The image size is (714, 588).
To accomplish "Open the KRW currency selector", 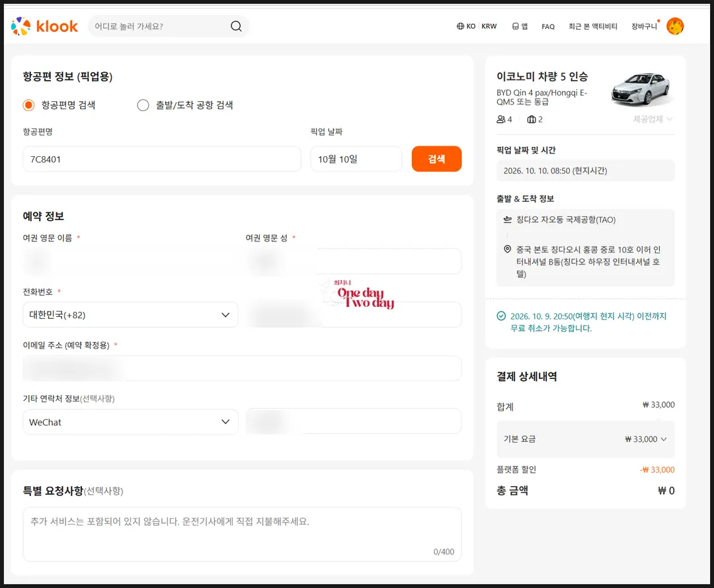I will 489,26.
